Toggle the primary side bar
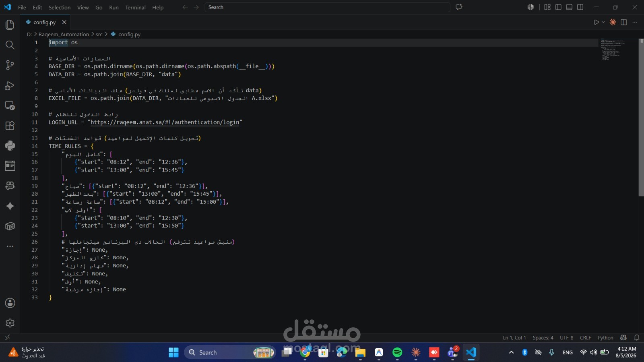Screen dimensions: 644x362 click(558, 7)
